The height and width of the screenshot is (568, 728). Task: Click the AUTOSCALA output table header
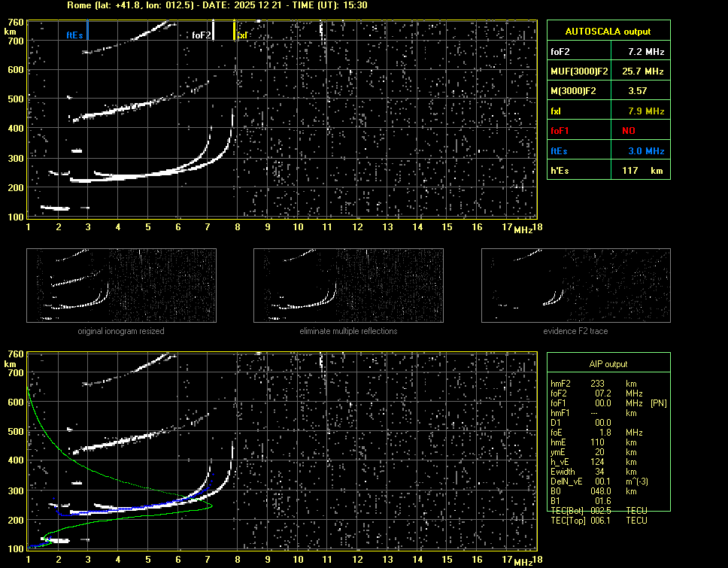tap(608, 32)
